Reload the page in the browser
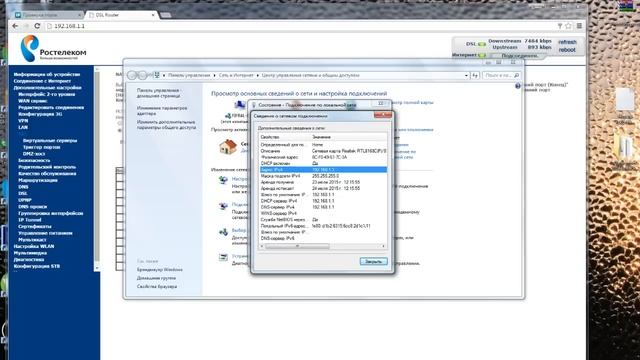 [37, 26]
